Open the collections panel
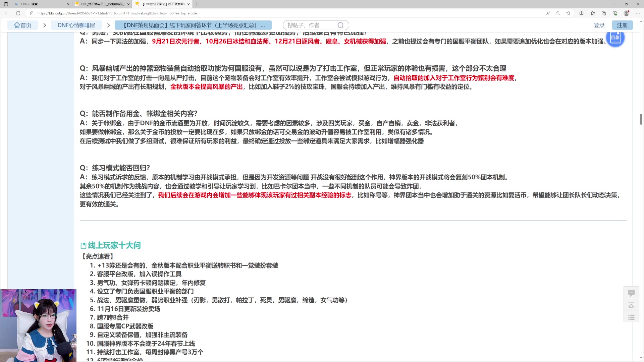The height and width of the screenshot is (362, 644). (x=604, y=13)
